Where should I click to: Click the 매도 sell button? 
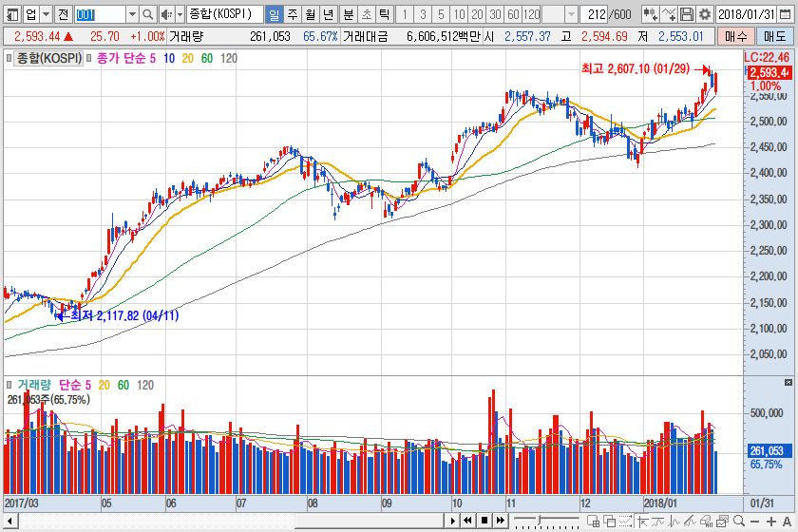[775, 35]
